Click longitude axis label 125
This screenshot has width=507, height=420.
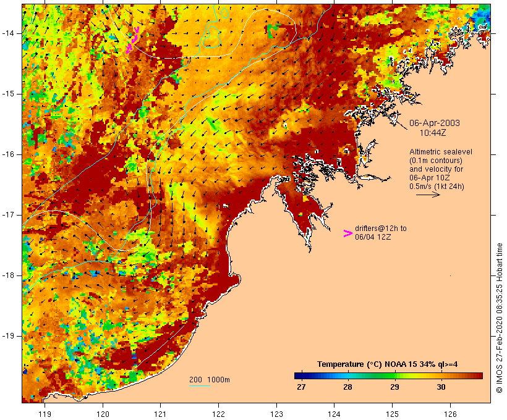click(x=392, y=414)
